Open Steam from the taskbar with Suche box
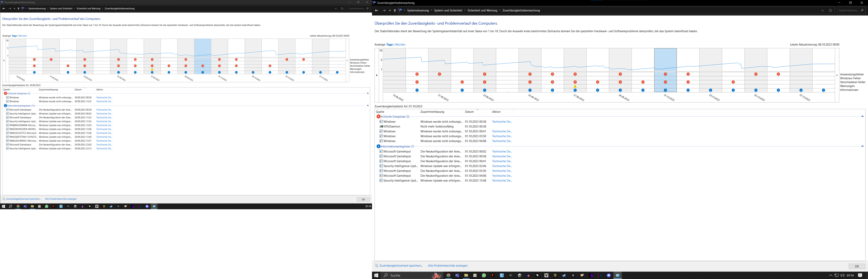This screenshot has width=868, height=279. click(564, 275)
